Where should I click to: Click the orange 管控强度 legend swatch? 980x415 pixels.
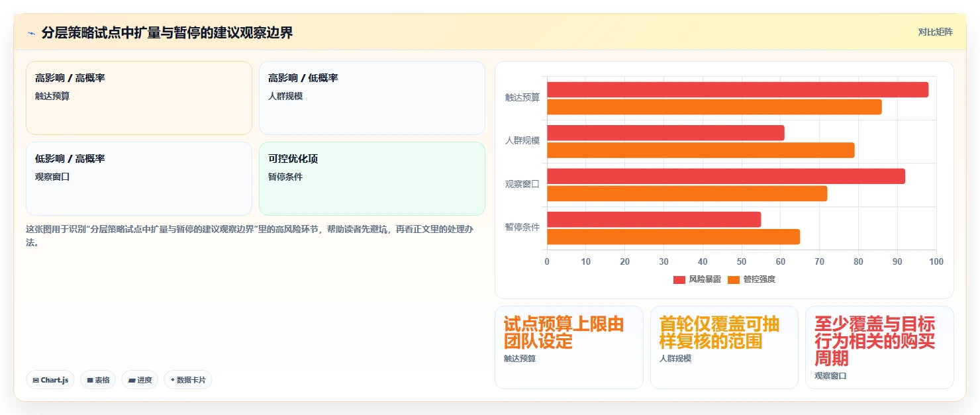pos(734,279)
